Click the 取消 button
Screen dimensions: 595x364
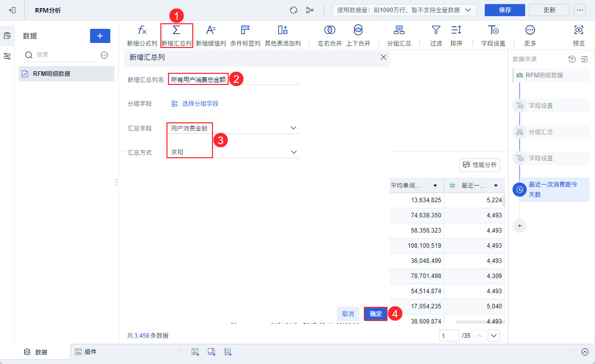click(348, 314)
